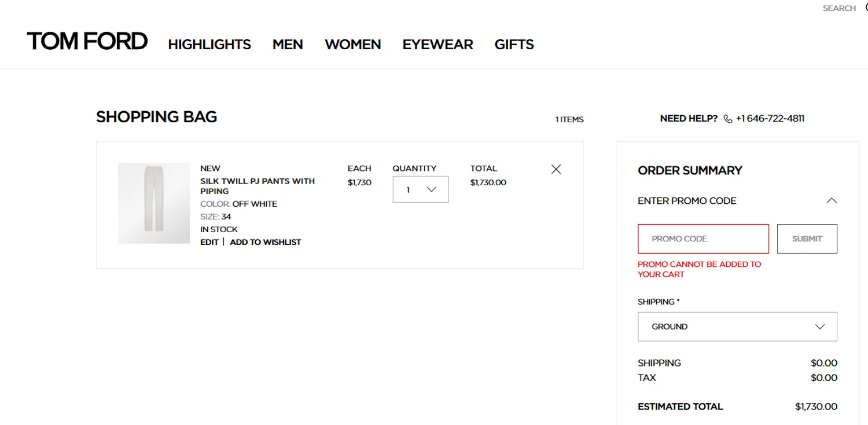This screenshot has height=425, width=868.
Task: Select the Estimated Total $1,730.00 amount
Action: 816,406
